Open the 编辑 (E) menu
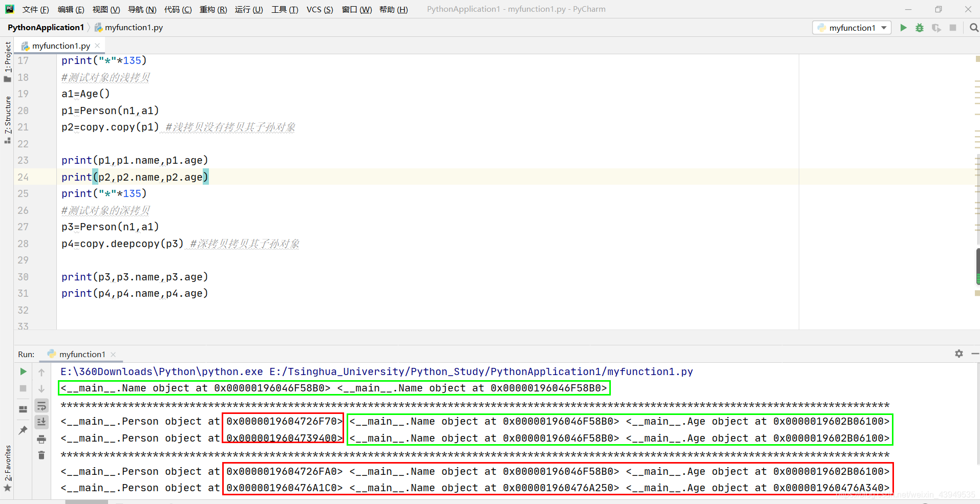This screenshot has width=980, height=504. pyautogui.click(x=71, y=9)
